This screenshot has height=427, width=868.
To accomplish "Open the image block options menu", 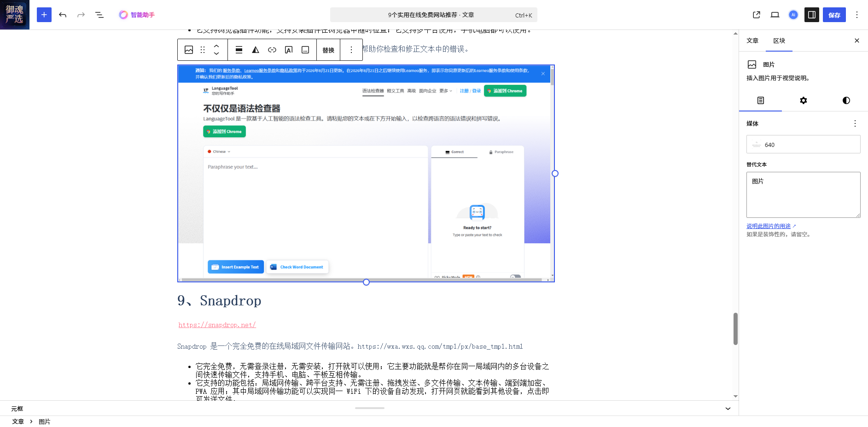I will (351, 50).
